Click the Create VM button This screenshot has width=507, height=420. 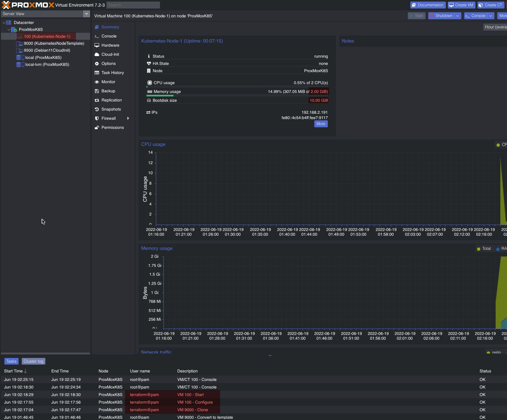click(461, 5)
